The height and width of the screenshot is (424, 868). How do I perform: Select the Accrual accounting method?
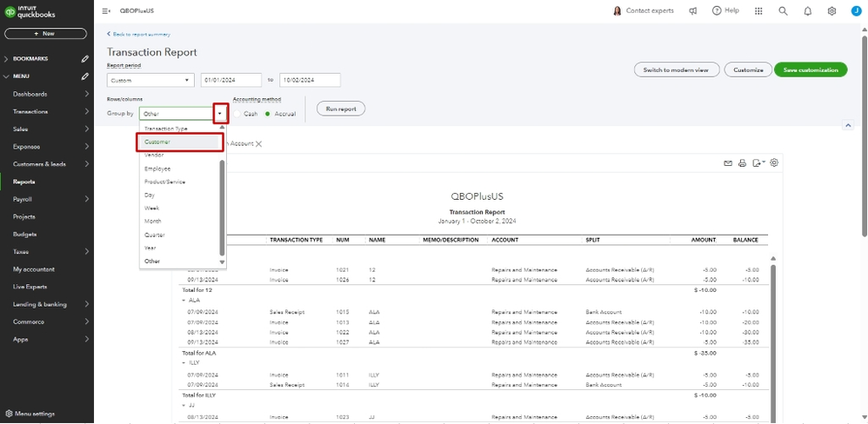point(267,114)
